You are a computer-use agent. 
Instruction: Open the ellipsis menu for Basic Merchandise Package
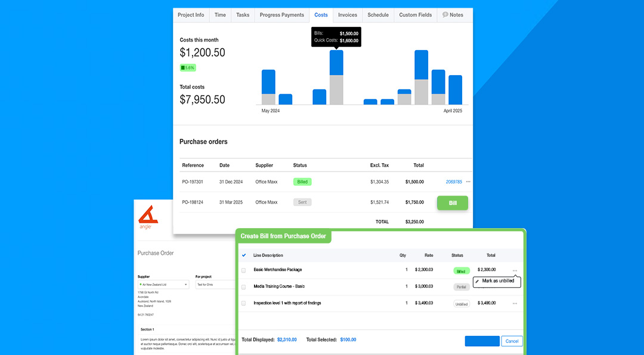click(515, 270)
